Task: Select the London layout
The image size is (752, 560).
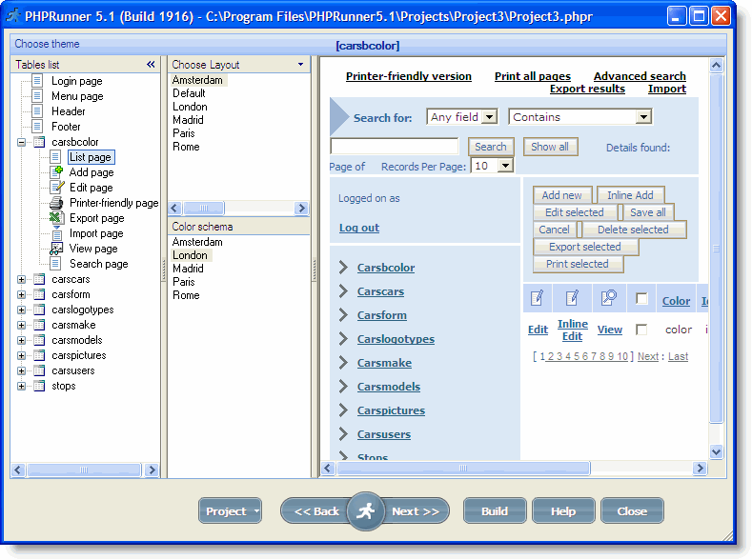Action: pyautogui.click(x=190, y=107)
